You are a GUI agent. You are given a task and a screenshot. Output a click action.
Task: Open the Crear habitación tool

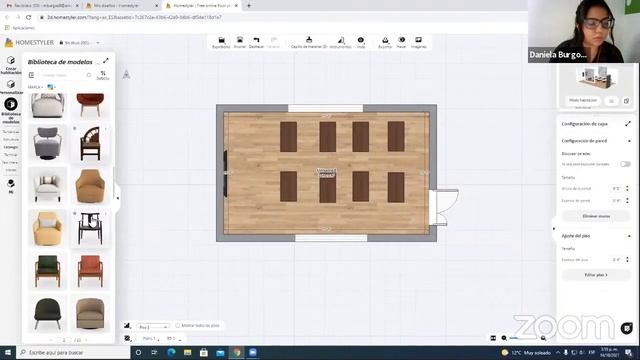[11, 65]
